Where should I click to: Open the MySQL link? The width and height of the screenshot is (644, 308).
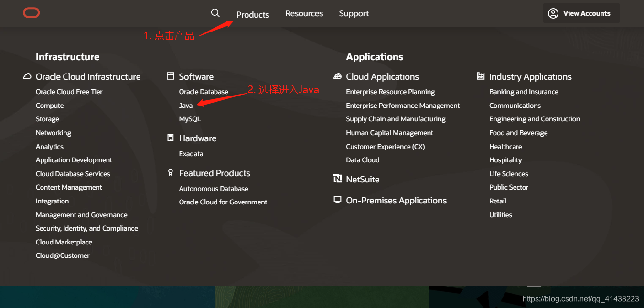(x=190, y=119)
